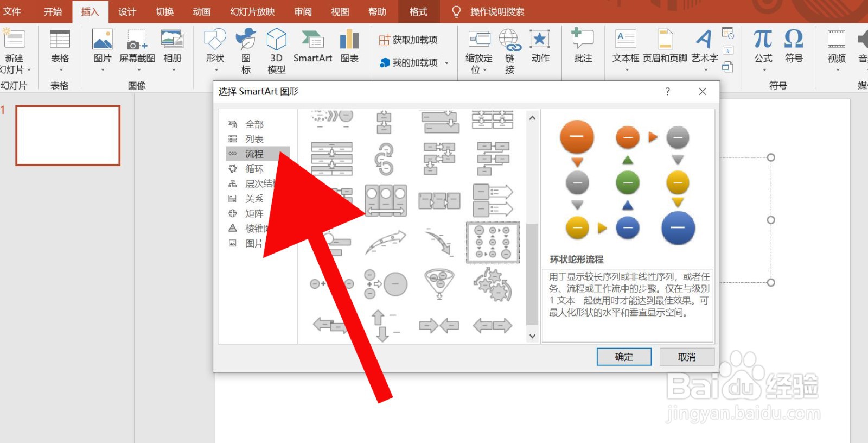Select the Cycle (循环) SmartArt category

(254, 169)
